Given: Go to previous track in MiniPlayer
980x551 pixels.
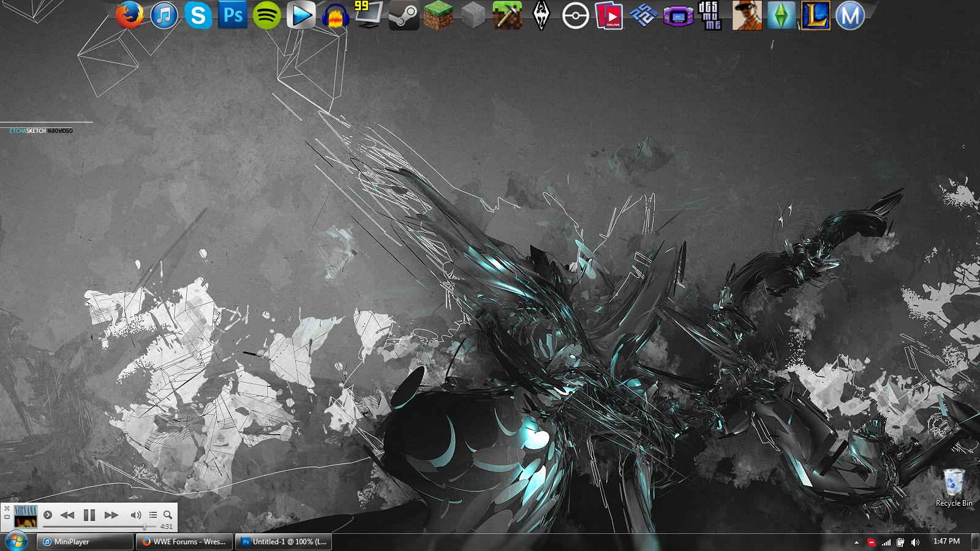Looking at the screenshot, I should [x=67, y=515].
